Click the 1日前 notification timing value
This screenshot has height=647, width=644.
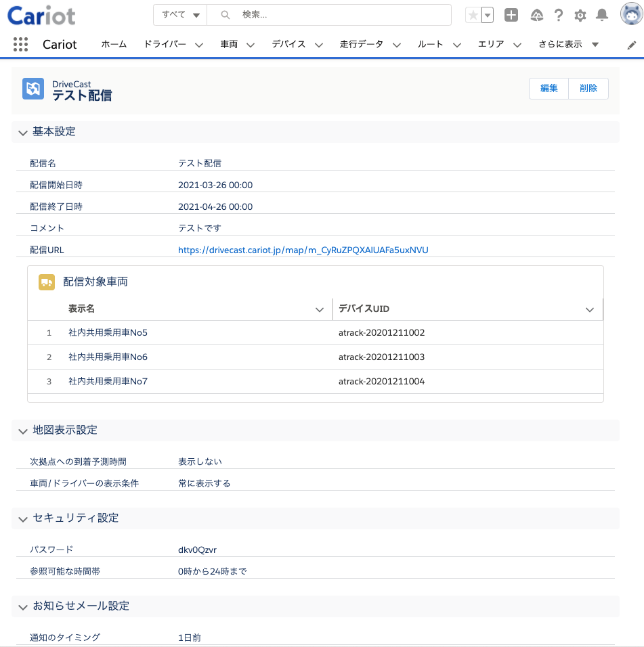coord(190,638)
